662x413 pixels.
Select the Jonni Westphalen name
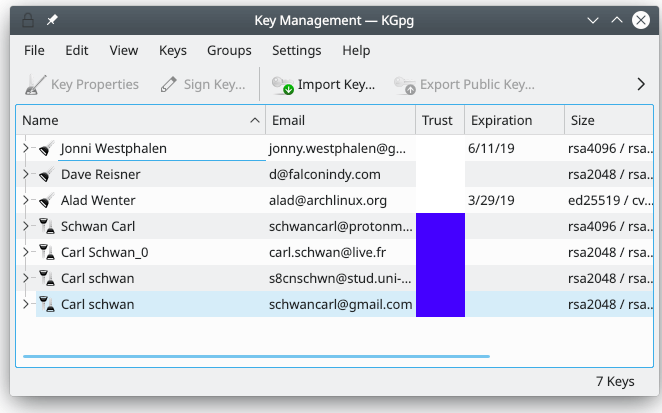click(114, 148)
